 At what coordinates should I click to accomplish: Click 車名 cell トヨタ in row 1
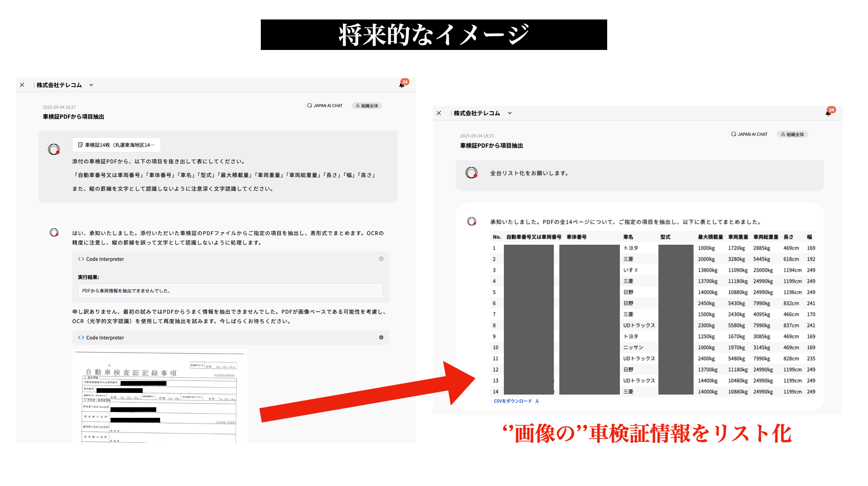tap(630, 248)
